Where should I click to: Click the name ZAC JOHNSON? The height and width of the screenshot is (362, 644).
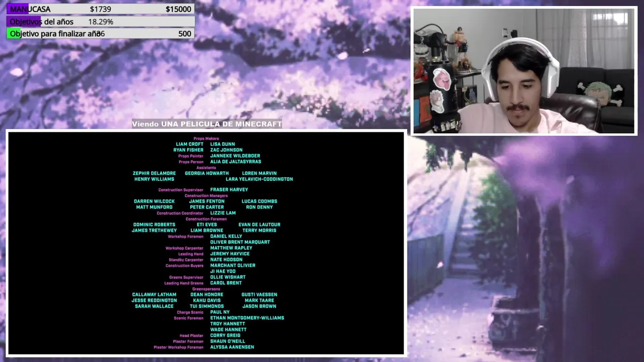click(x=226, y=150)
